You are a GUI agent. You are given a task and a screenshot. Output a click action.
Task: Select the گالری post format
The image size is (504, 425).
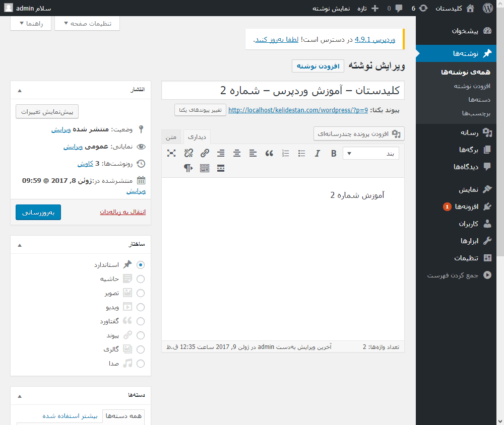141,349
